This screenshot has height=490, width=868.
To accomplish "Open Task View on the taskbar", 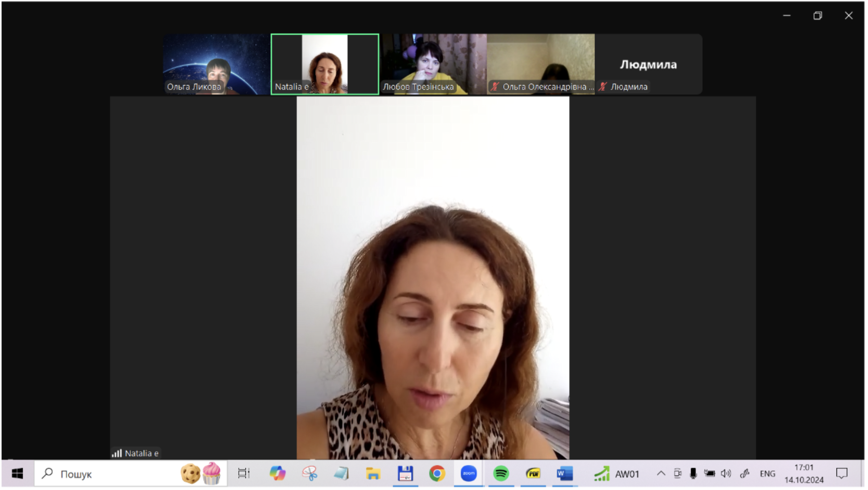I will tap(243, 474).
